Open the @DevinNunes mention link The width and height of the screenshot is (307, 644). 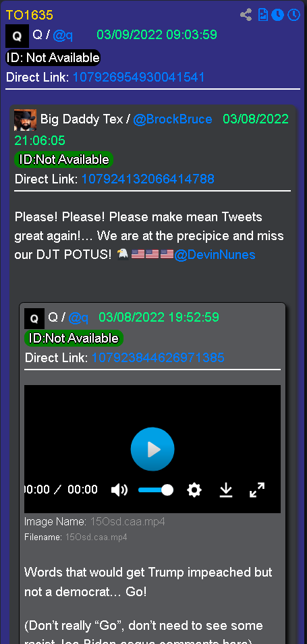(215, 255)
